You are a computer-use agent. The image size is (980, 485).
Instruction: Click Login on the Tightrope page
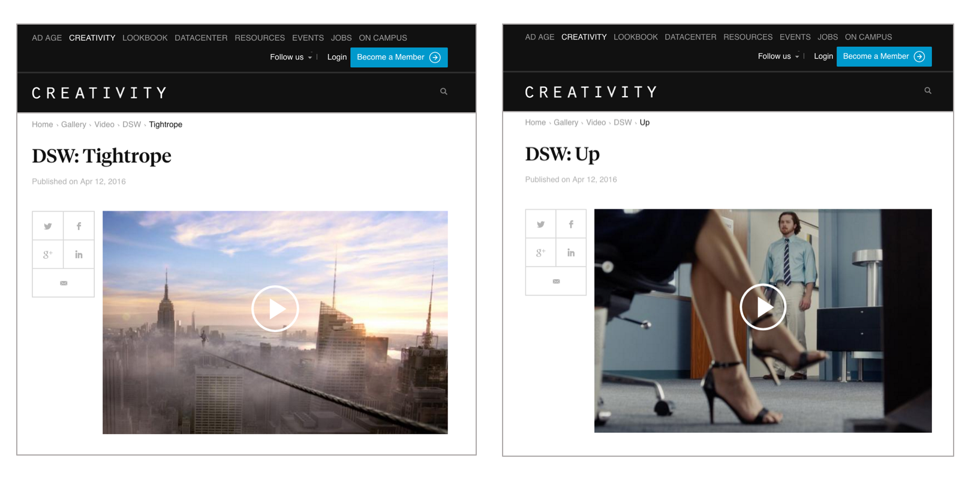pos(337,57)
